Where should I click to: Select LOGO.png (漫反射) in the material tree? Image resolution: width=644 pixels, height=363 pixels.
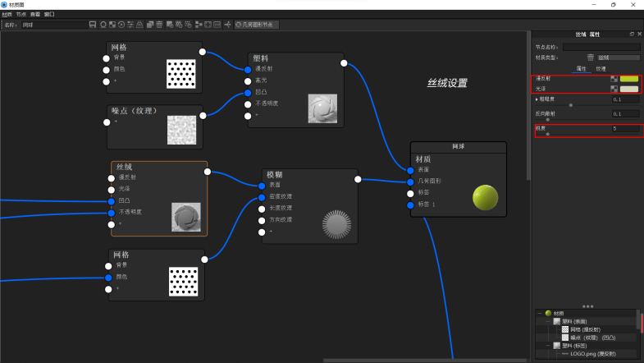click(x=592, y=354)
